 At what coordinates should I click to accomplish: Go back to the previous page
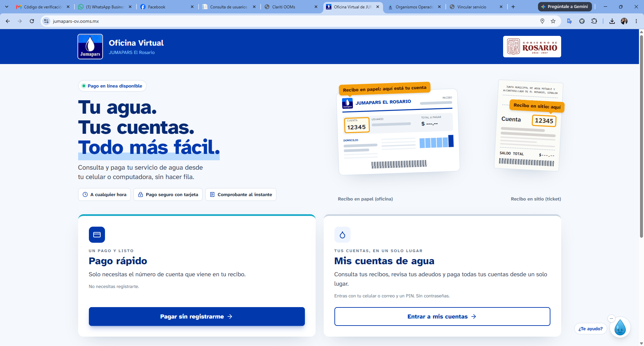tap(8, 21)
